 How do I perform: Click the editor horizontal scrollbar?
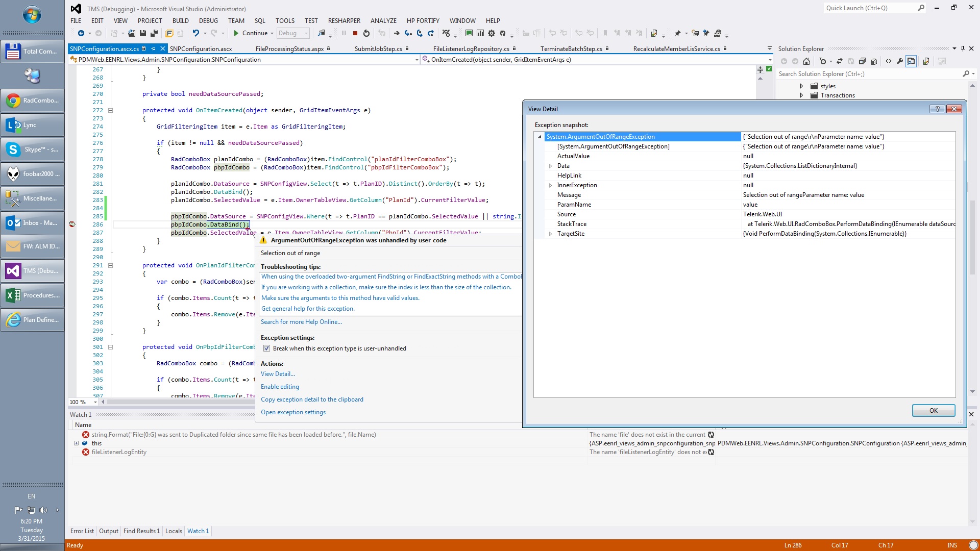pyautogui.click(x=179, y=402)
